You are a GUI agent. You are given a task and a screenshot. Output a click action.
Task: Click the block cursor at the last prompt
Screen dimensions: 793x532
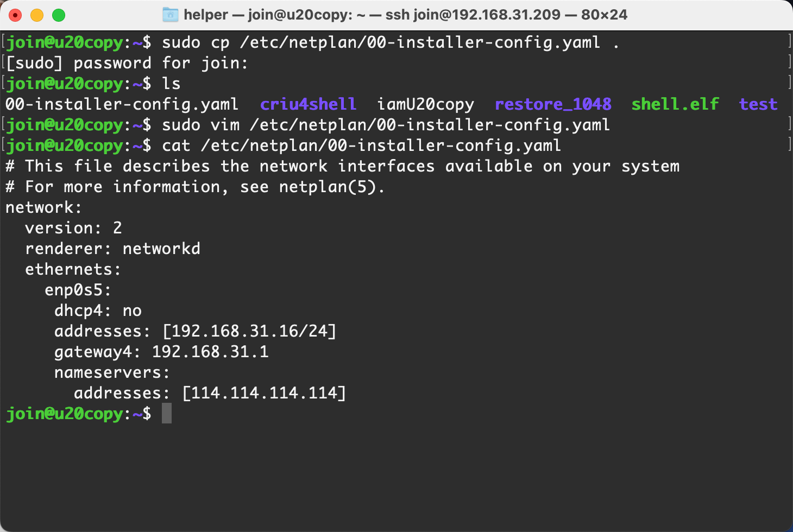click(x=167, y=414)
